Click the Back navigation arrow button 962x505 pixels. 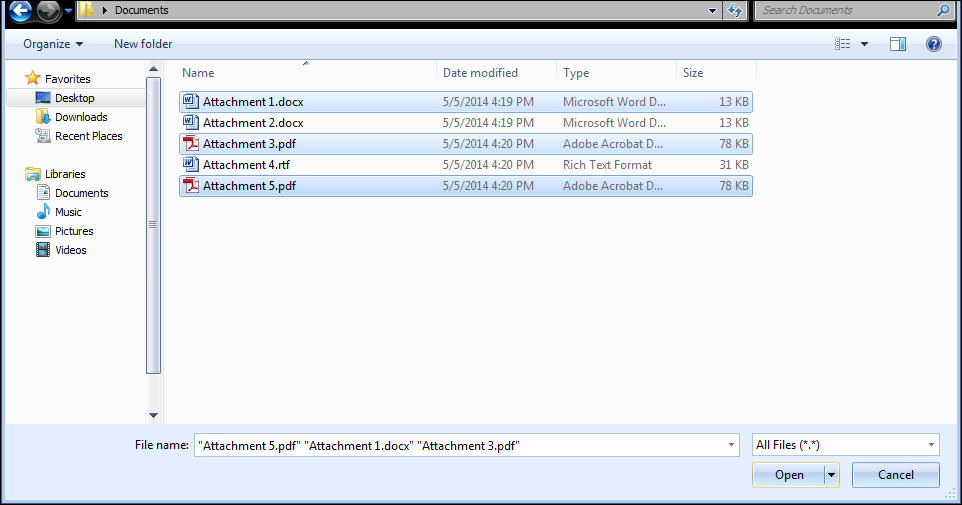[x=20, y=11]
